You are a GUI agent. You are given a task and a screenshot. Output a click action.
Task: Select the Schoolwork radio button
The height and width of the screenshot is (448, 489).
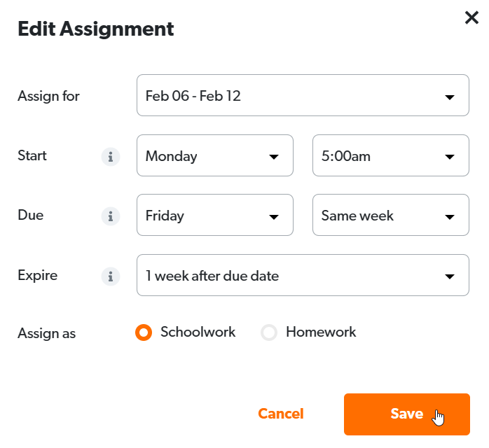click(x=144, y=332)
